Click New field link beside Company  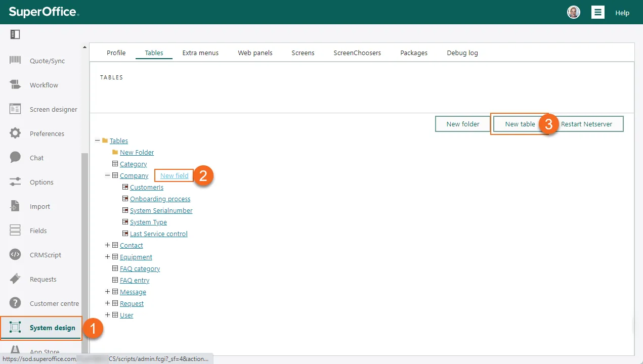pyautogui.click(x=174, y=175)
